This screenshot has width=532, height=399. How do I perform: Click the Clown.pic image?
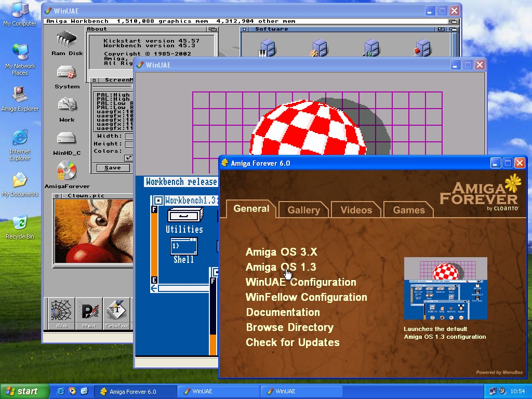[94, 231]
